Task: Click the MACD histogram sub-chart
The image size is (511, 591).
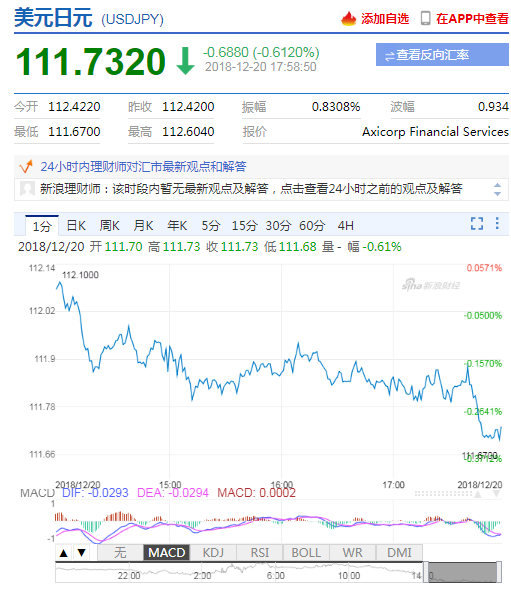Action: pos(278,522)
